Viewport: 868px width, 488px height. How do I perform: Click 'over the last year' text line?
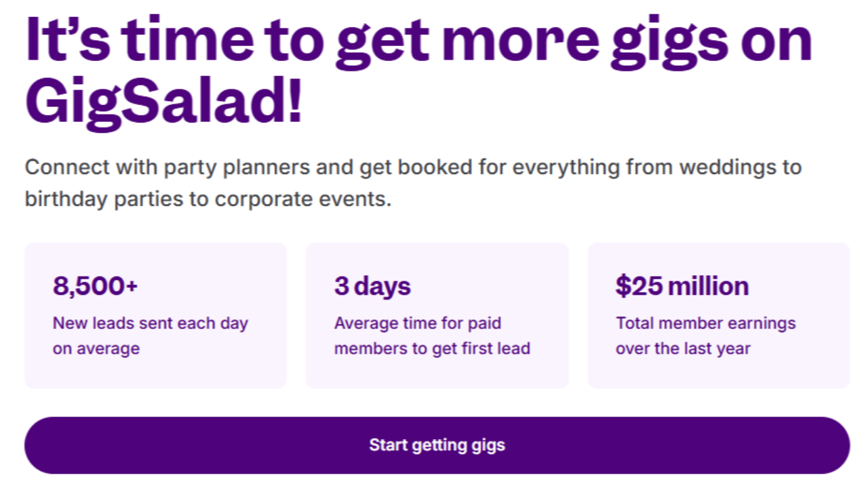(682, 349)
